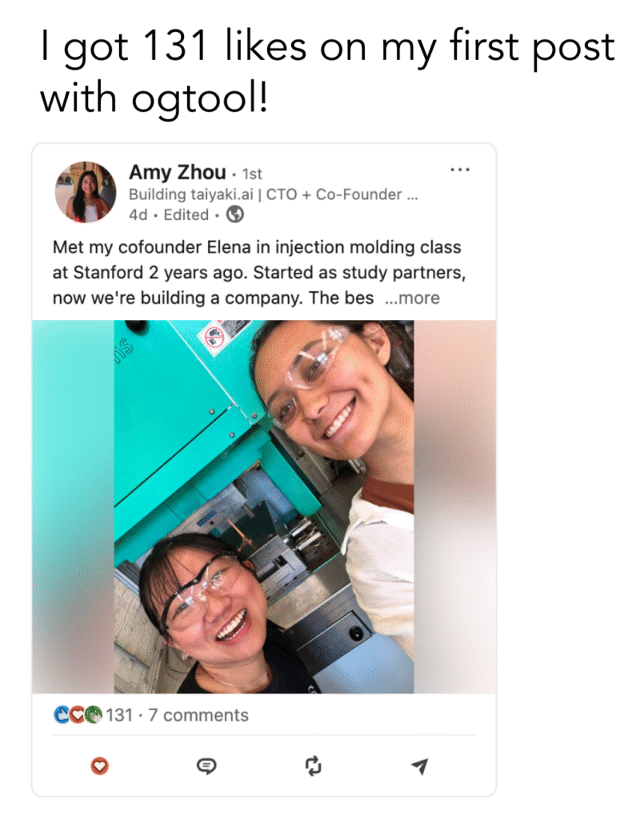Open the three-dot post options menu
This screenshot has width=644, height=819.
[460, 170]
